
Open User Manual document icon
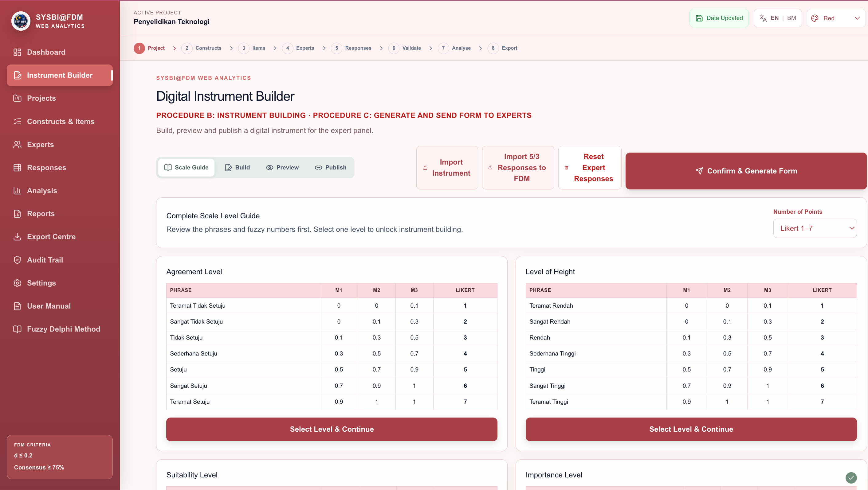click(17, 306)
